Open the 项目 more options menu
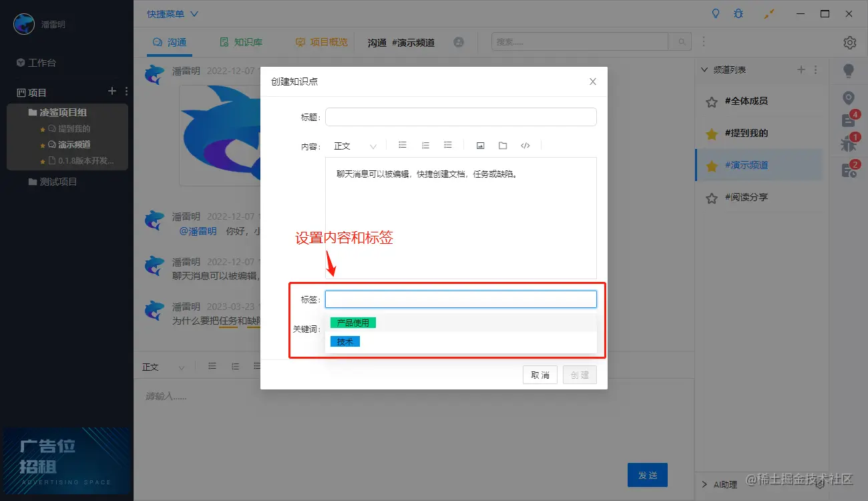868x501 pixels. (126, 92)
